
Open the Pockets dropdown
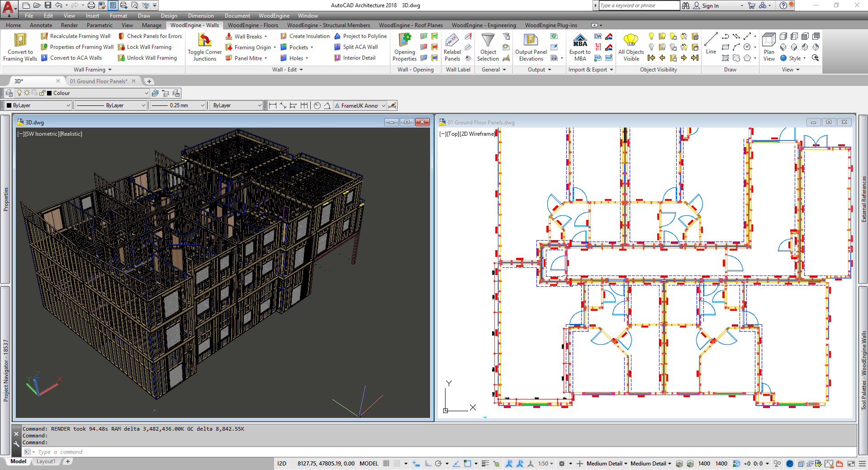pos(297,47)
